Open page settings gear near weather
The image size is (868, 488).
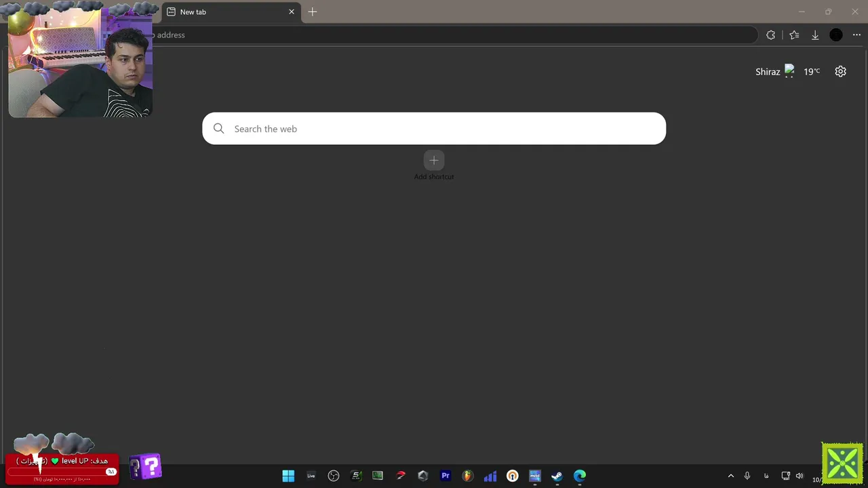click(x=841, y=71)
